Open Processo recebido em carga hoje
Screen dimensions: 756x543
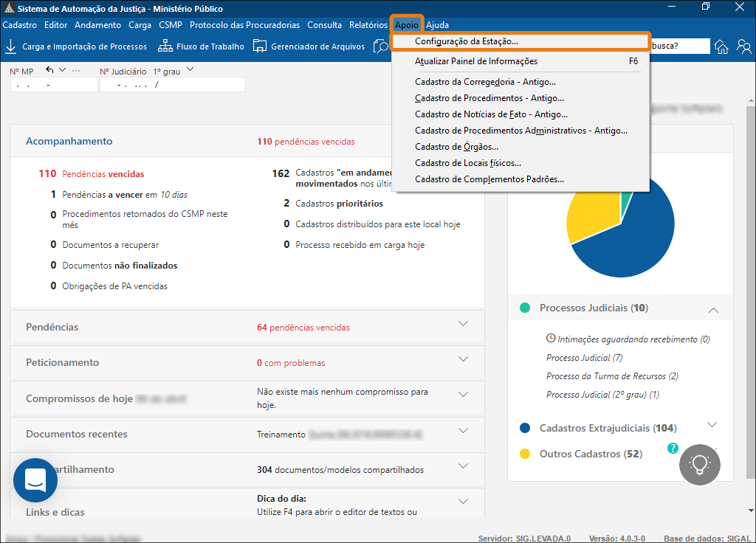pyautogui.click(x=354, y=245)
